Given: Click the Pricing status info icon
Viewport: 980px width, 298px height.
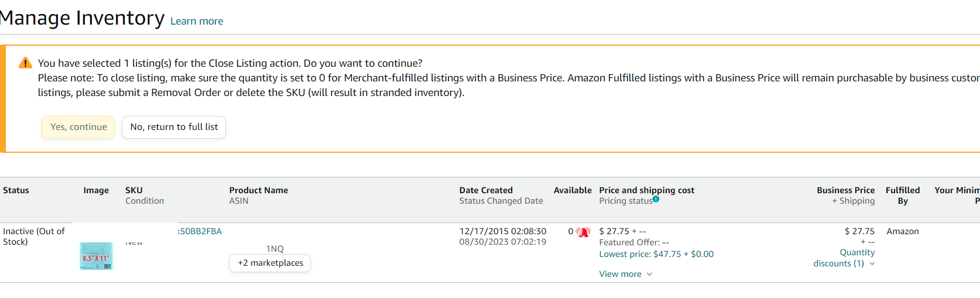Looking at the screenshot, I should click(x=656, y=199).
